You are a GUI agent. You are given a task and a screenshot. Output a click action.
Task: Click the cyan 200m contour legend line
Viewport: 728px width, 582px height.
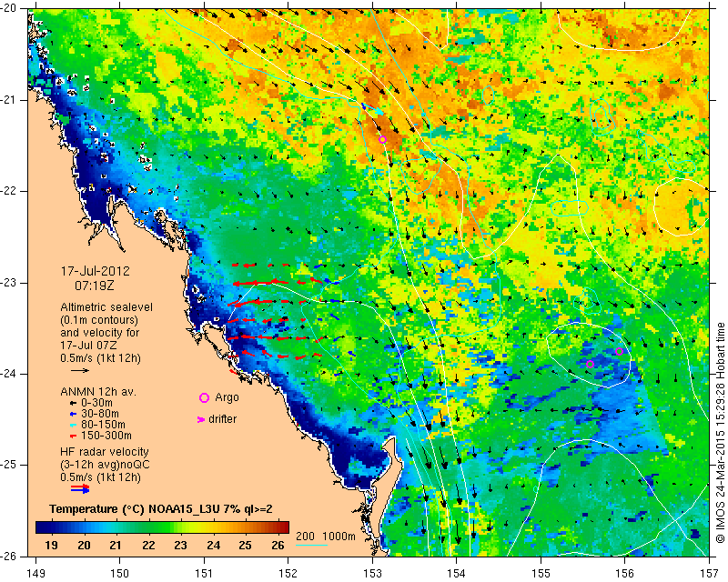(312, 545)
